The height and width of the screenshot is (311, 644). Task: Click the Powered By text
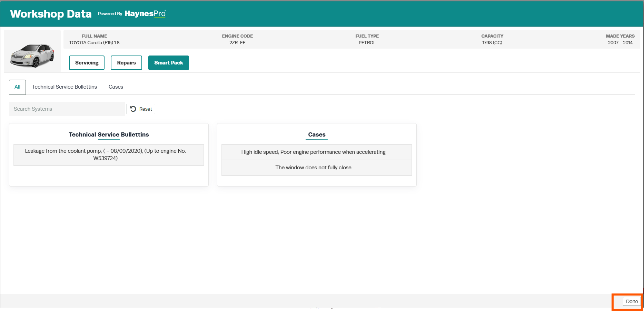click(110, 14)
